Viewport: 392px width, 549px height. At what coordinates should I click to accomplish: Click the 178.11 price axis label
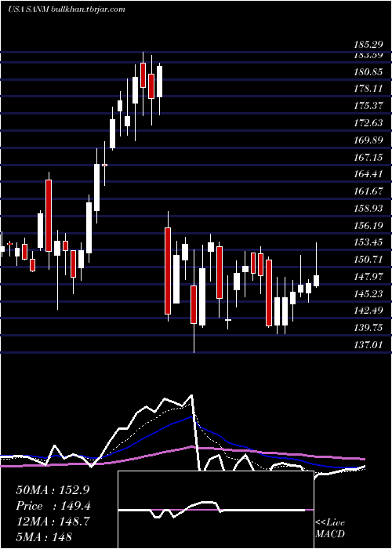[x=368, y=89]
